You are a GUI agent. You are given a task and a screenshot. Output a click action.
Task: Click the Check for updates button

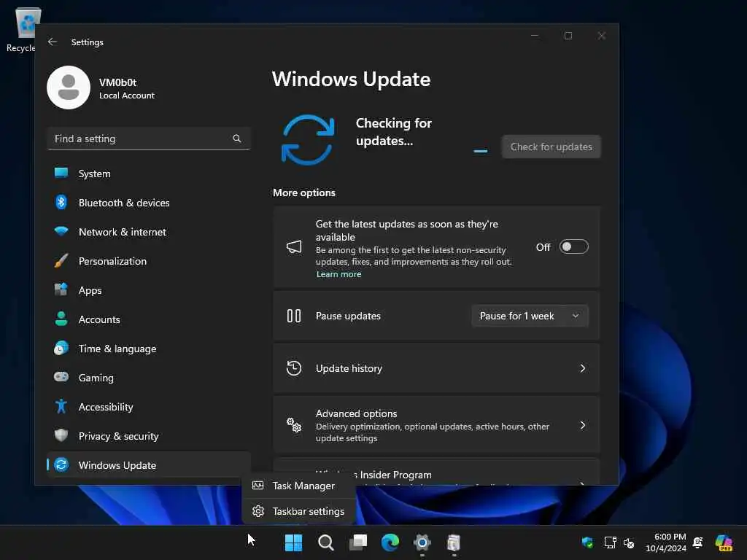tap(551, 147)
